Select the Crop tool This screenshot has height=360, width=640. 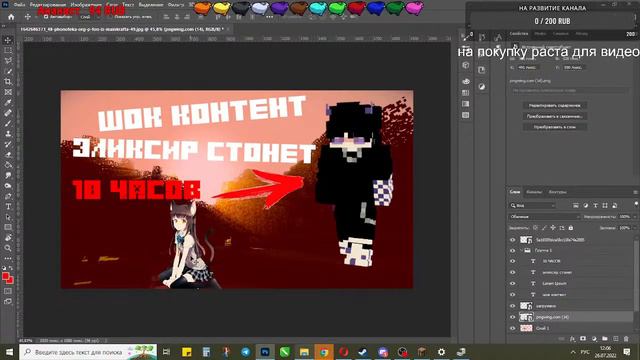pyautogui.click(x=8, y=82)
